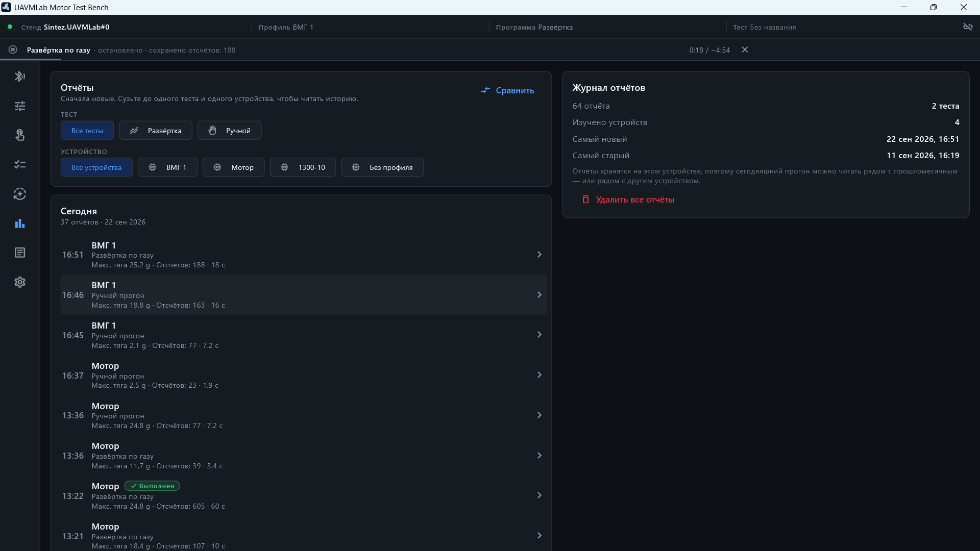
Task: Click the 0:18 / ~4:54 elapsed time readout
Action: click(x=709, y=50)
